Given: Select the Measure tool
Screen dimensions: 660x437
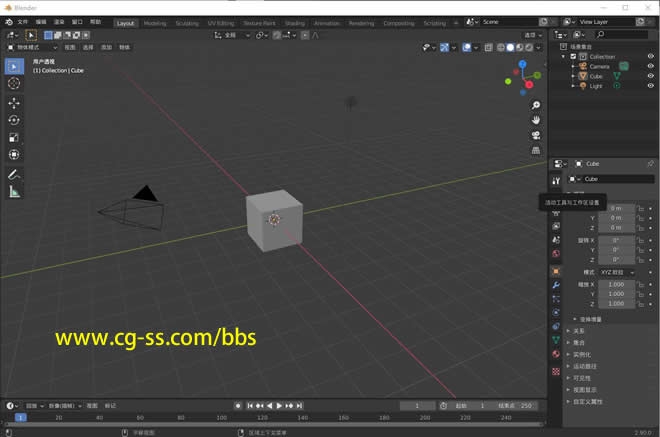Looking at the screenshot, I should (x=14, y=191).
